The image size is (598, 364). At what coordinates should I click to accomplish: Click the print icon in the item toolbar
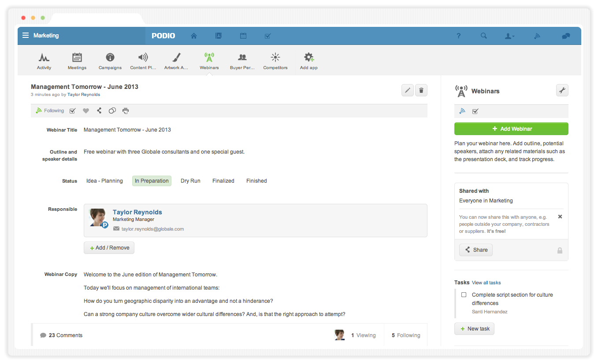tap(126, 111)
